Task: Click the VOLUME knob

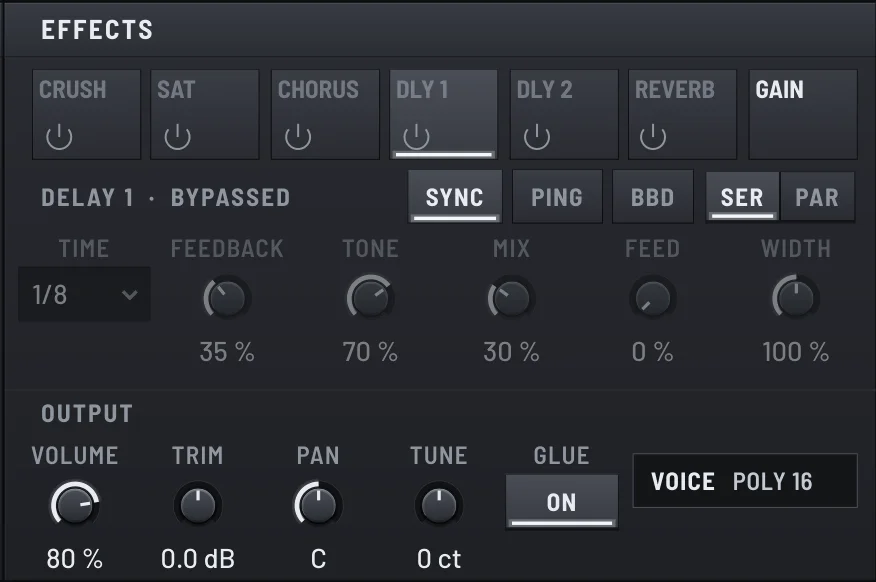Action: pos(75,504)
